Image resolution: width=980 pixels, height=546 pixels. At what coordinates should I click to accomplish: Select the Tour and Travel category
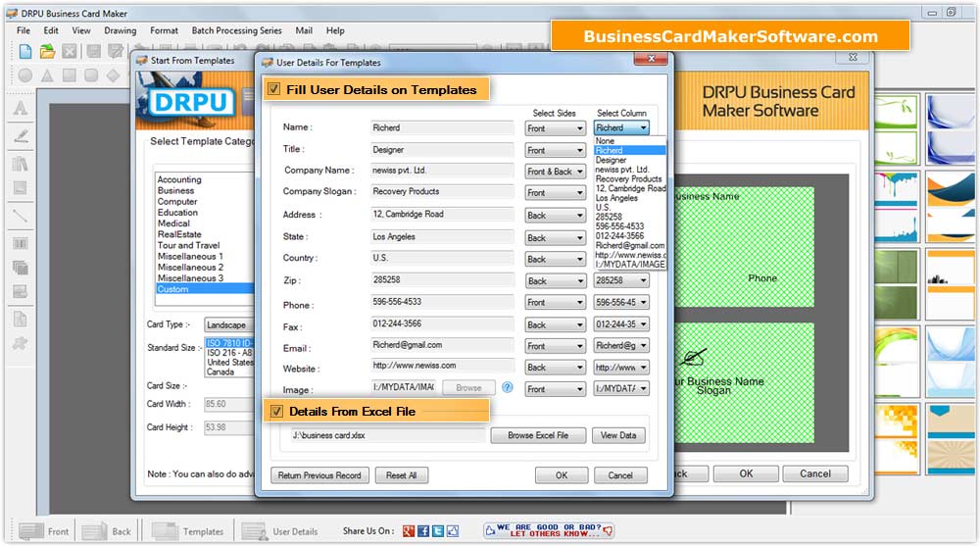pos(189,245)
